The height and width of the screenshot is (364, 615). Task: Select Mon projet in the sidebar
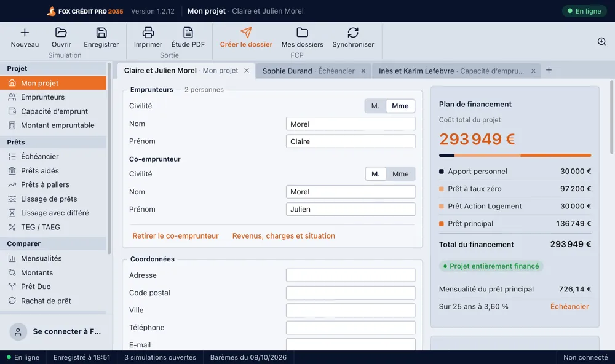(x=54, y=83)
